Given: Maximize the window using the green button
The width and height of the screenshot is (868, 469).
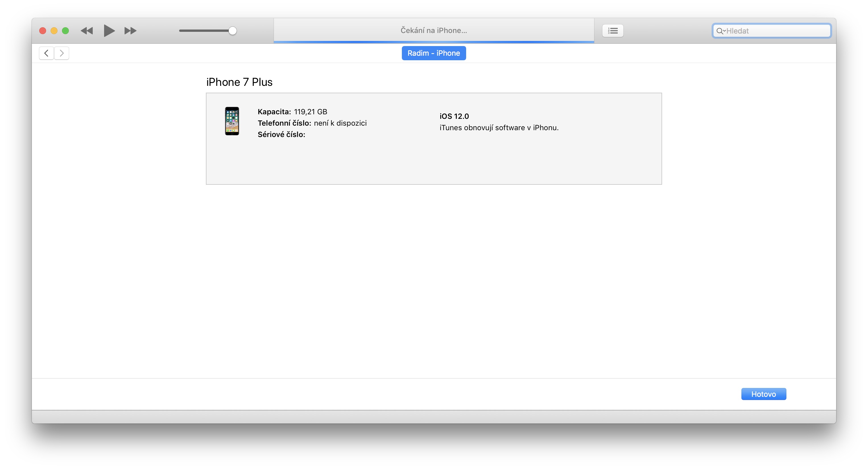Looking at the screenshot, I should coord(65,31).
